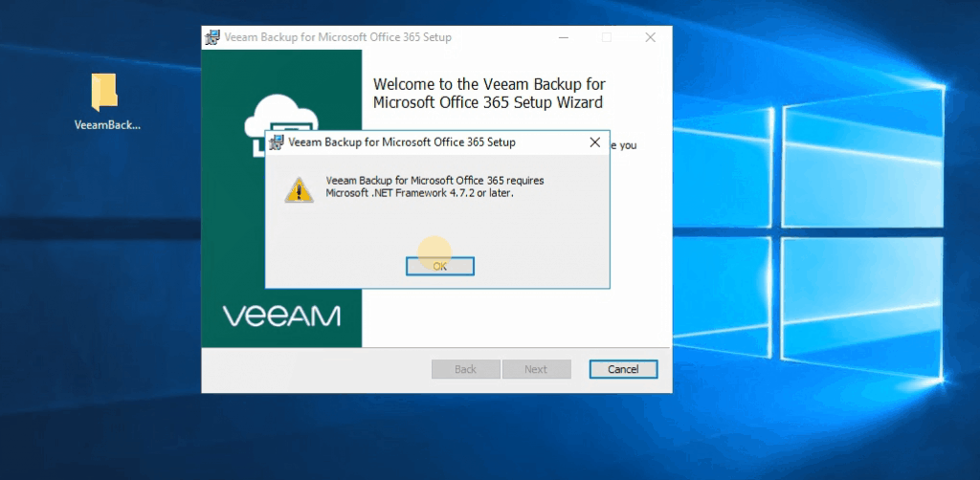Image resolution: width=980 pixels, height=480 pixels.
Task: Click the greyed-out Back button
Action: (465, 369)
